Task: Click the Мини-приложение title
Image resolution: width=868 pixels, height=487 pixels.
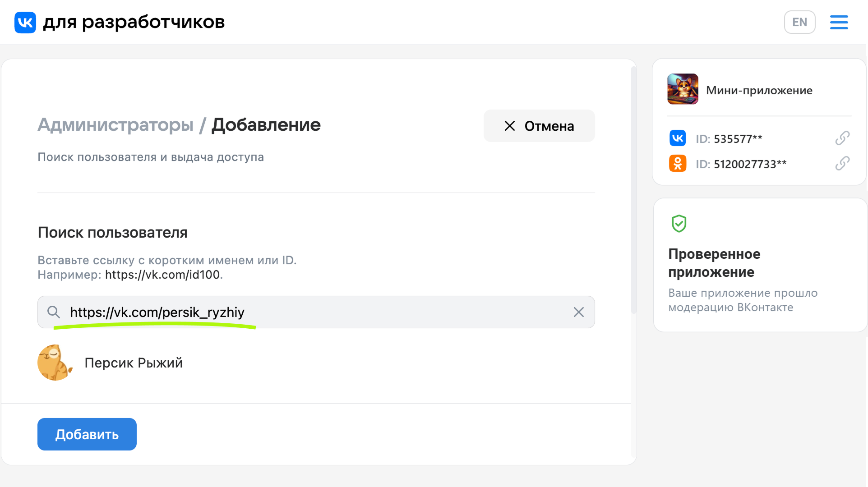Action: click(759, 91)
